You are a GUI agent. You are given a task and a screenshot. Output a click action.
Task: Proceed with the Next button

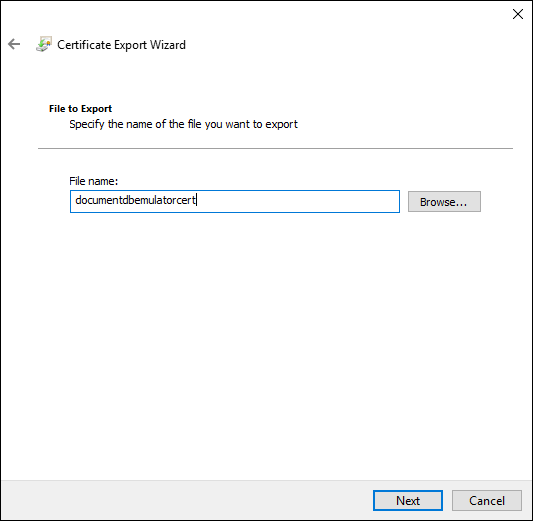click(x=408, y=500)
